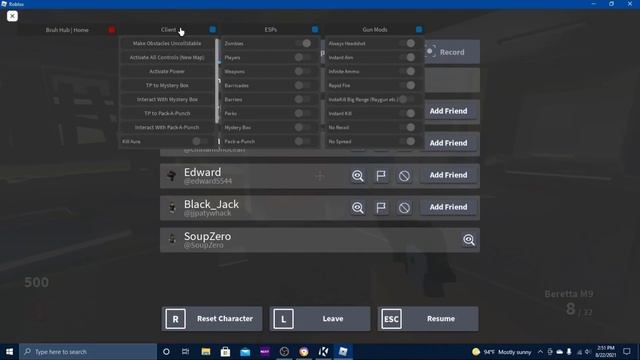Screen dimensions: 640x360
Task: Open Cortana circle icon in taskbar
Action: coord(166,351)
